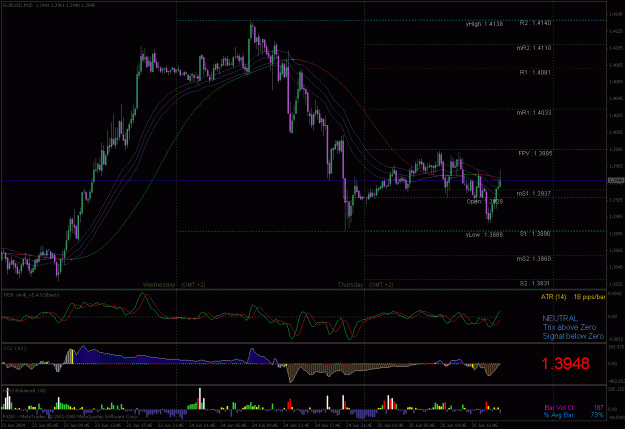This screenshot has height=429, width=625.
Task: Click the '% Avg Bar:' label
Action: point(559,415)
